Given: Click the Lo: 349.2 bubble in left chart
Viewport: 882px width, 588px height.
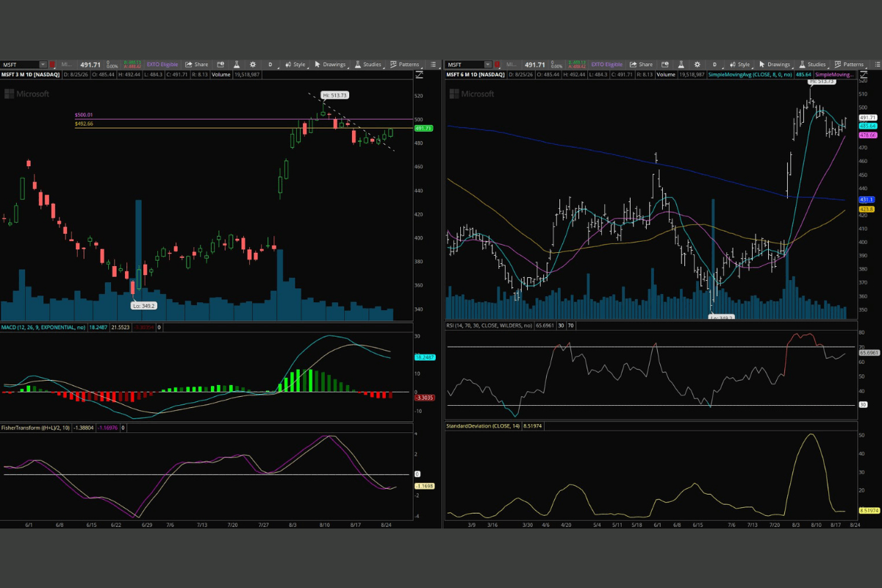Looking at the screenshot, I should pyautogui.click(x=143, y=305).
